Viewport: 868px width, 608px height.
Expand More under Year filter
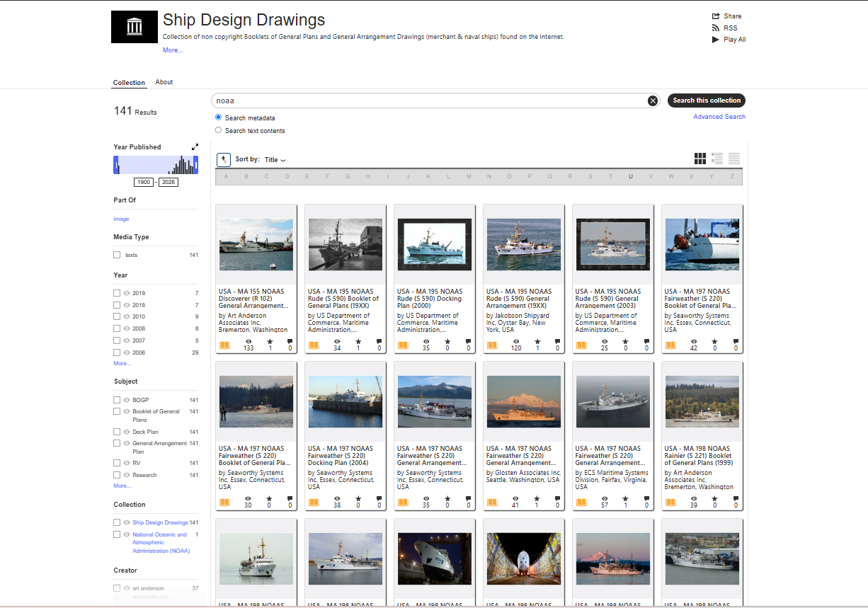(x=122, y=363)
